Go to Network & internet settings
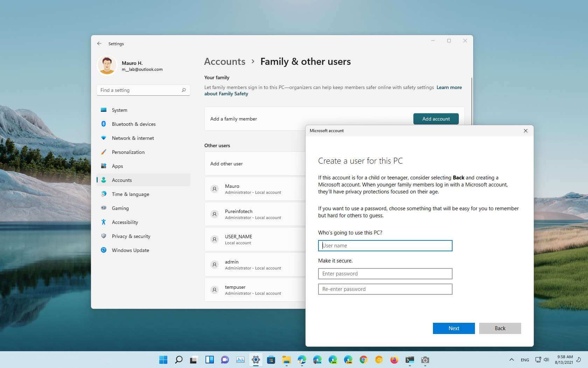588x368 pixels. (143, 138)
